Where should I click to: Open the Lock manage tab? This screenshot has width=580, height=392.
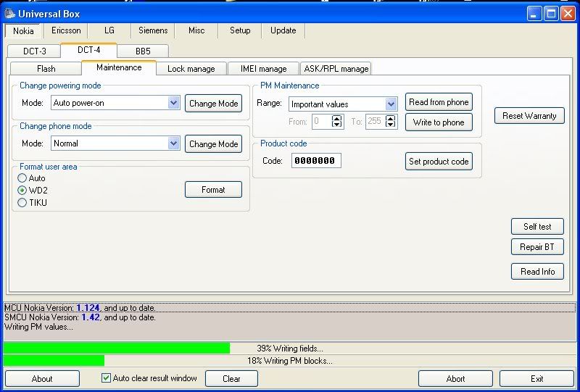click(x=191, y=68)
